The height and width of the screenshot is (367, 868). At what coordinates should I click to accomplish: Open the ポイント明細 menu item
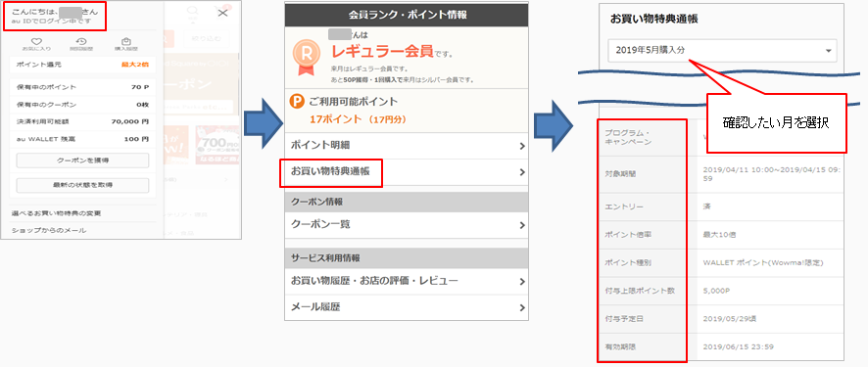(x=407, y=146)
